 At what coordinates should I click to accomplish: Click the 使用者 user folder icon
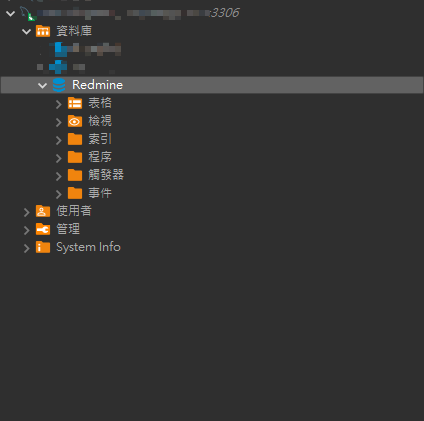click(43, 211)
